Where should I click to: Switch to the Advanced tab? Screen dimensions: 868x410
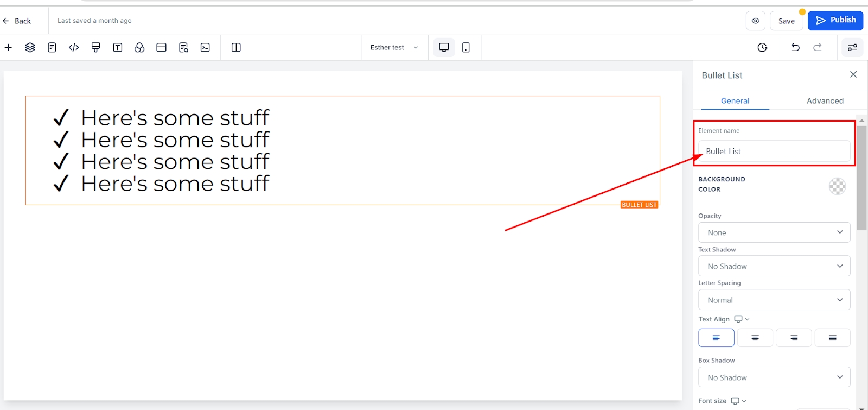[825, 101]
